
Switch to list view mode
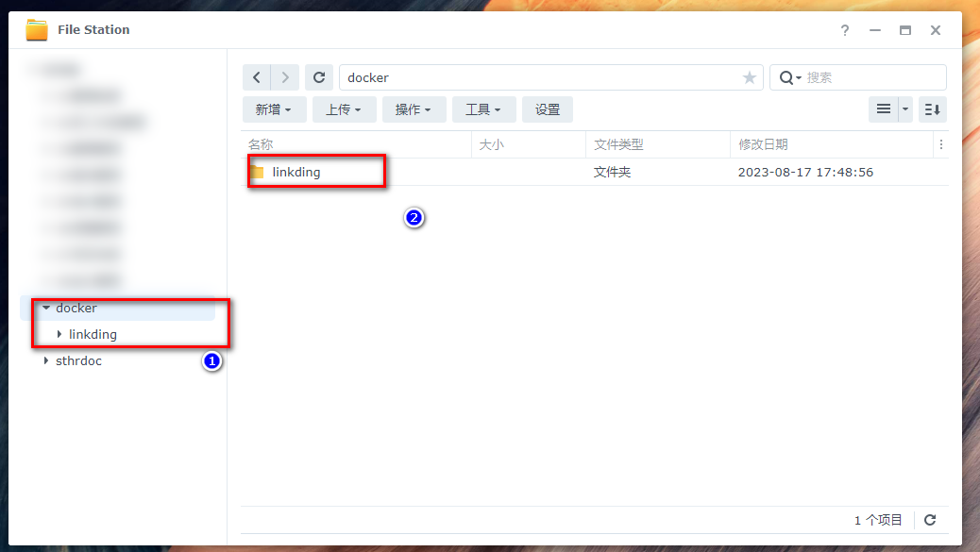[x=884, y=109]
